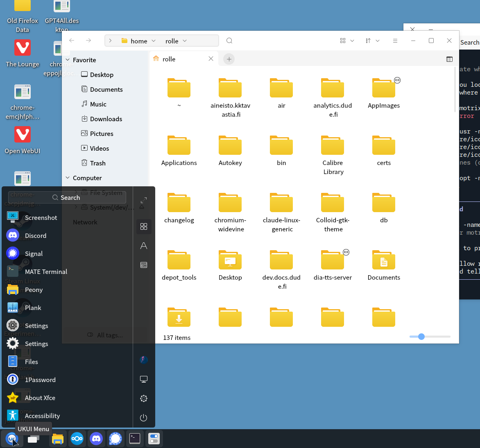Click the search magnifier icon in file manager toolbar
Viewport: 480px width, 448px height.
[x=229, y=41]
